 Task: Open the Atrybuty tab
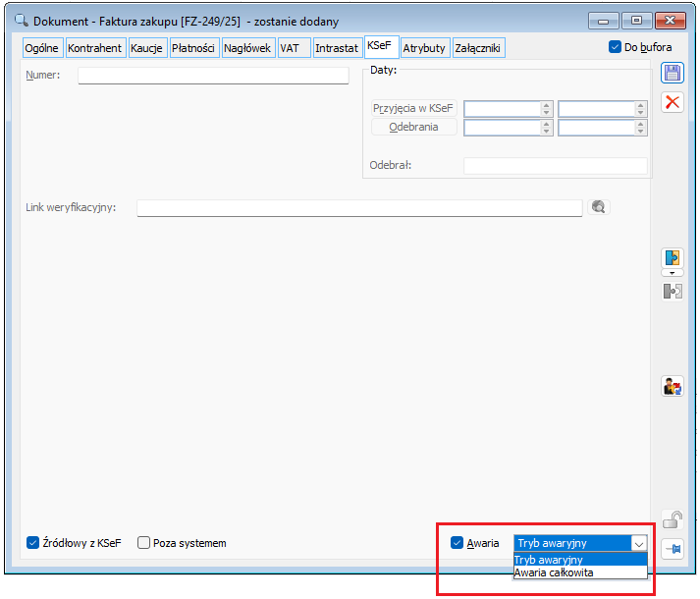tap(424, 48)
